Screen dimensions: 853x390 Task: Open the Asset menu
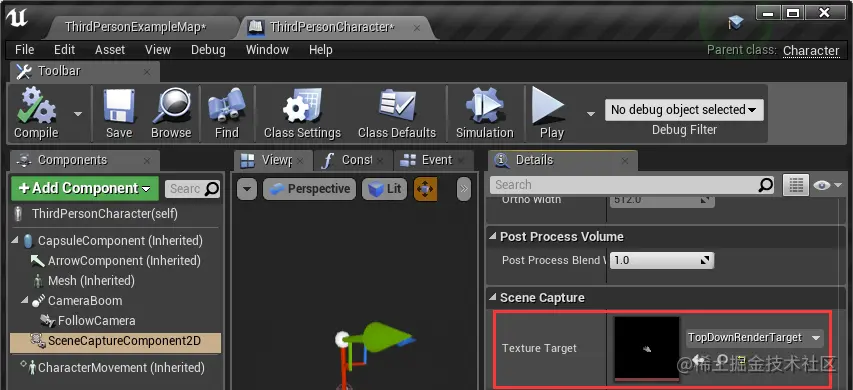point(110,49)
